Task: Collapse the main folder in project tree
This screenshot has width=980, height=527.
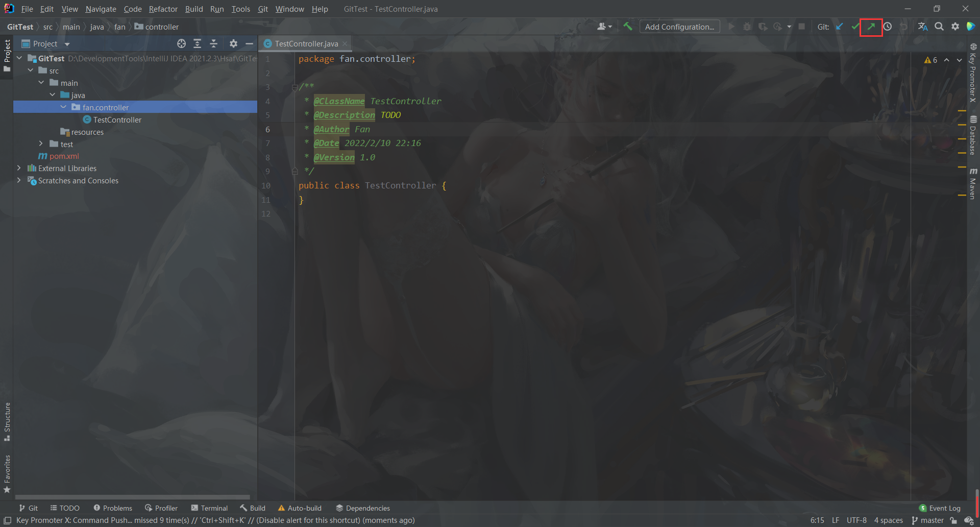Action: tap(41, 83)
